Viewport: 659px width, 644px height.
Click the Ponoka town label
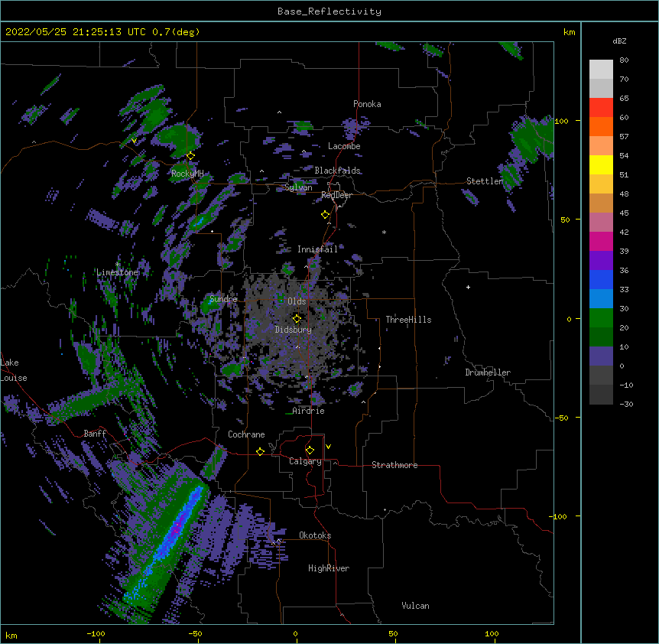tap(367, 104)
